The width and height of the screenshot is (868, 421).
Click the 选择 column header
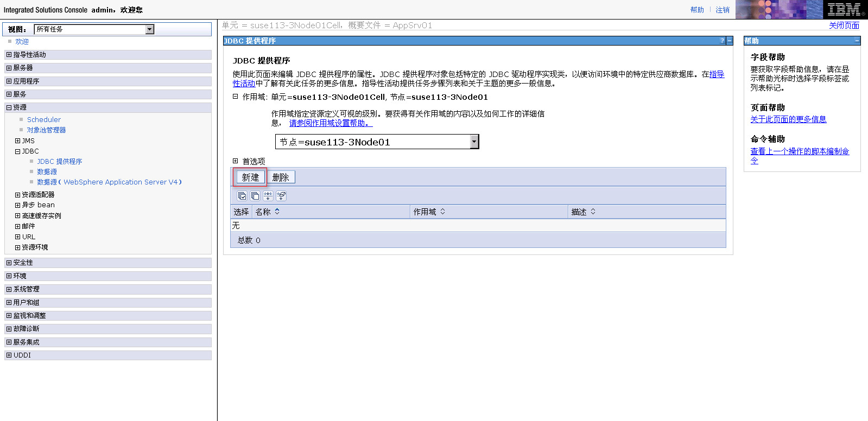coord(241,212)
